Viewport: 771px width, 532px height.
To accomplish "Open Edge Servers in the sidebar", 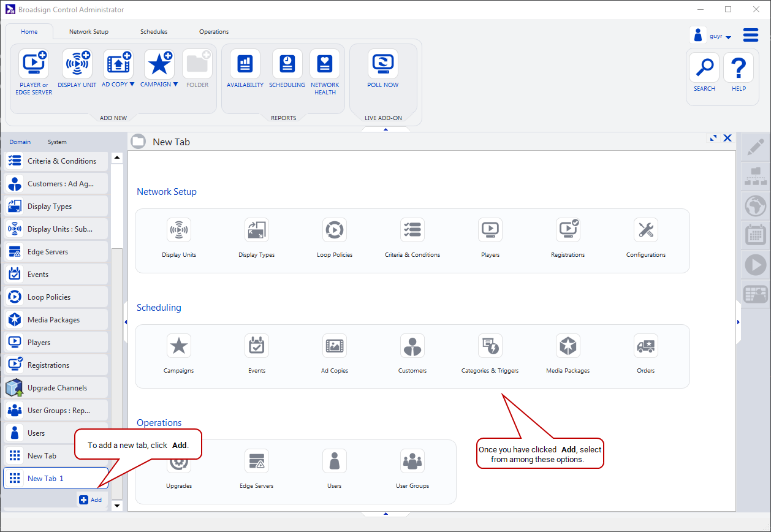I will 56,252.
